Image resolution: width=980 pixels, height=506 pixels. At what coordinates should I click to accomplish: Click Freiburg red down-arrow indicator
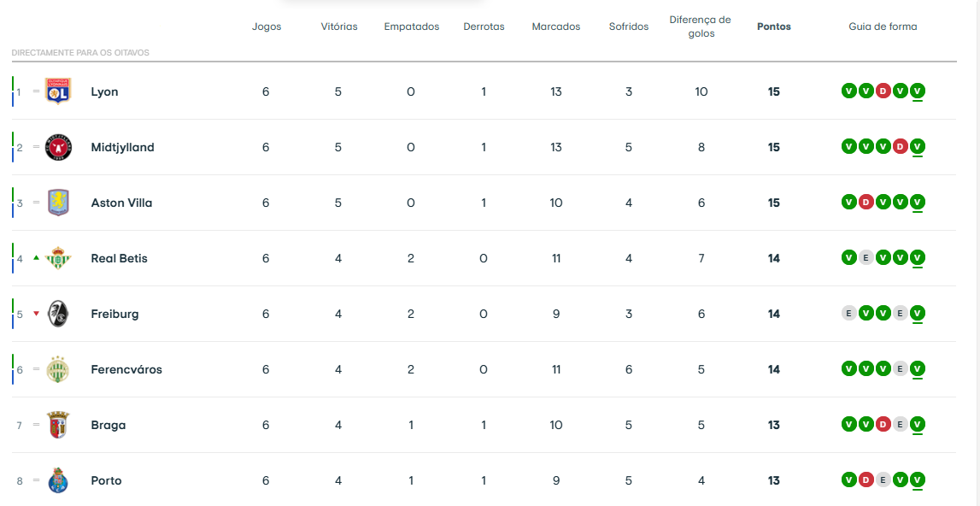tap(36, 314)
